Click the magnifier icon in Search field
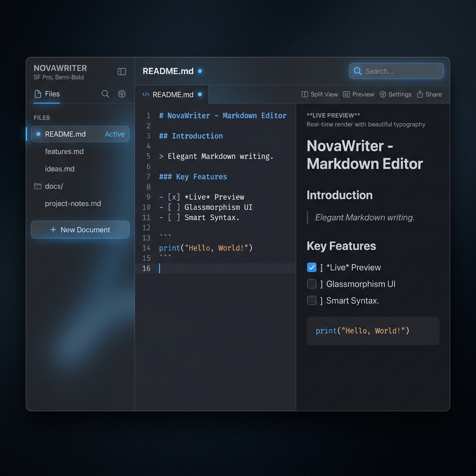 click(x=357, y=71)
